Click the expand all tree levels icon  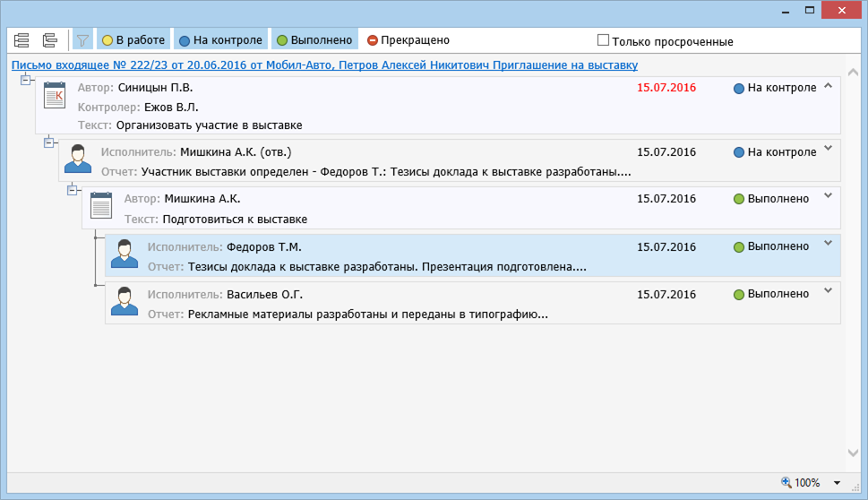pyautogui.click(x=21, y=40)
